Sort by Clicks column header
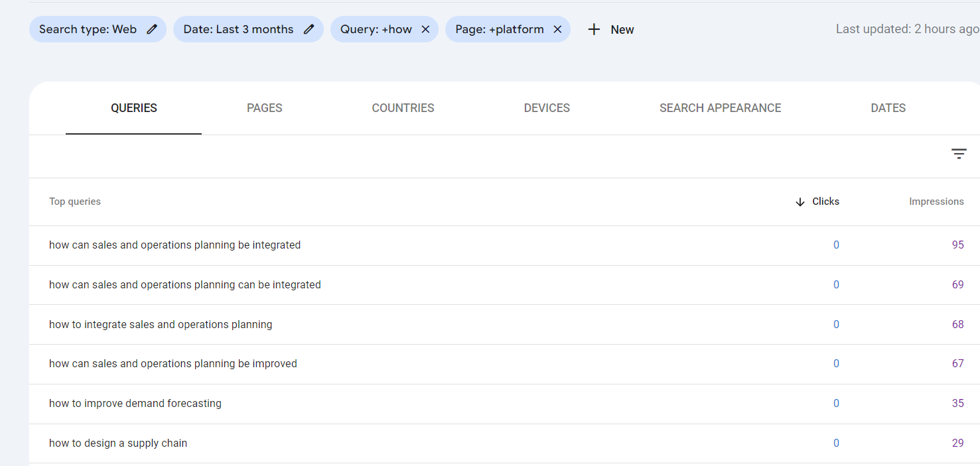 coord(825,202)
